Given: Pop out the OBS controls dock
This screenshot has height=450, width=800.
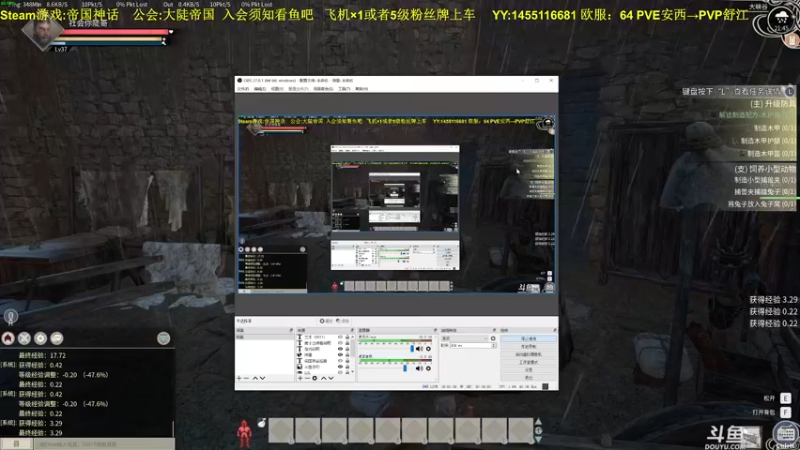Looking at the screenshot, I should tap(555, 331).
